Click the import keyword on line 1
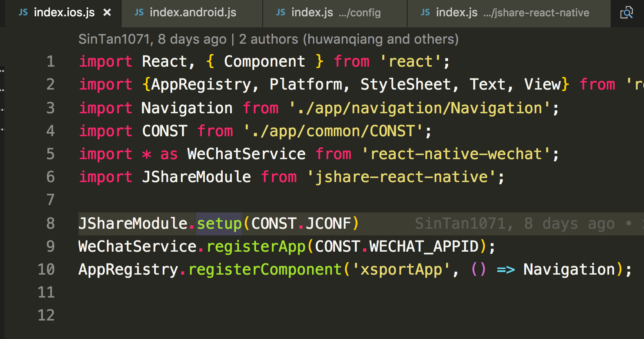The image size is (644, 339). tap(106, 61)
